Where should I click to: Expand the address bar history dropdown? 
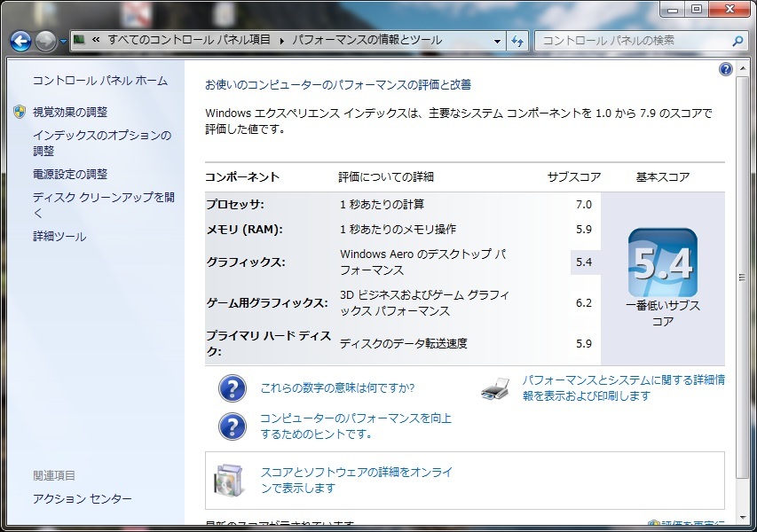pyautogui.click(x=497, y=41)
